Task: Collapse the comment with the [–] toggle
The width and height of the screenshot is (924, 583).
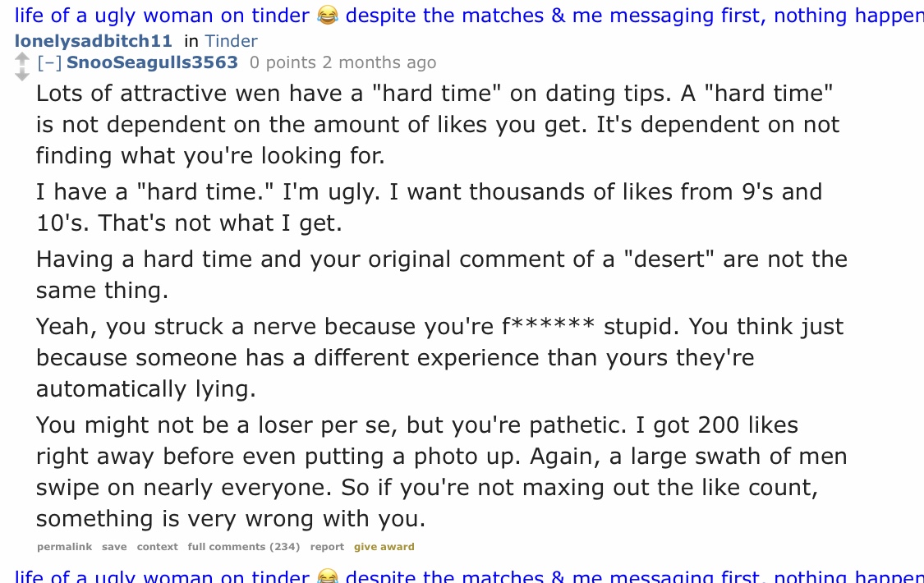Action: 49,62
